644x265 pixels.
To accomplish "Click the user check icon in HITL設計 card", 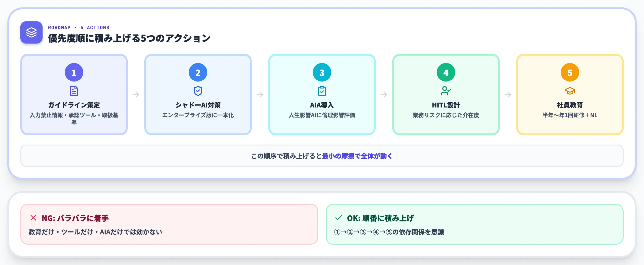I will 446,91.
